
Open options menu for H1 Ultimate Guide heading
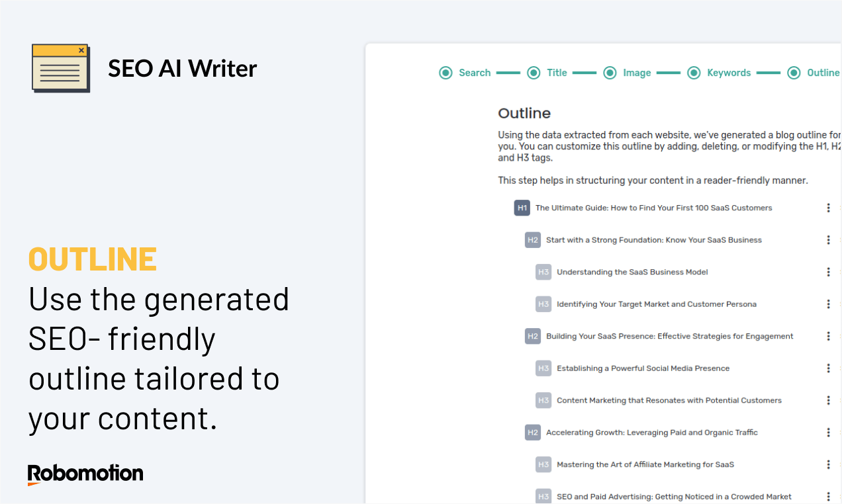(828, 208)
